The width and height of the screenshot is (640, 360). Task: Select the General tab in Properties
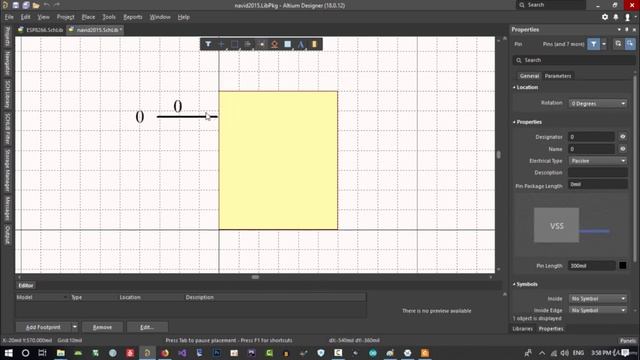[x=529, y=76]
